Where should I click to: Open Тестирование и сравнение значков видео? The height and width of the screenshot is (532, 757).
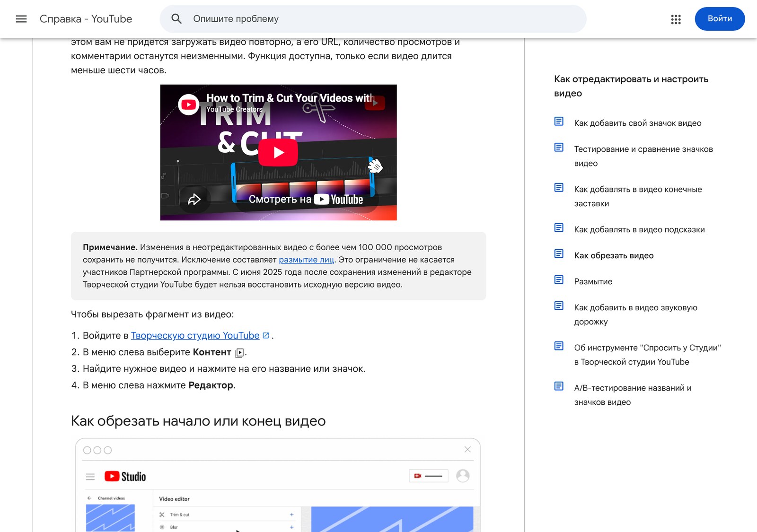pos(643,156)
